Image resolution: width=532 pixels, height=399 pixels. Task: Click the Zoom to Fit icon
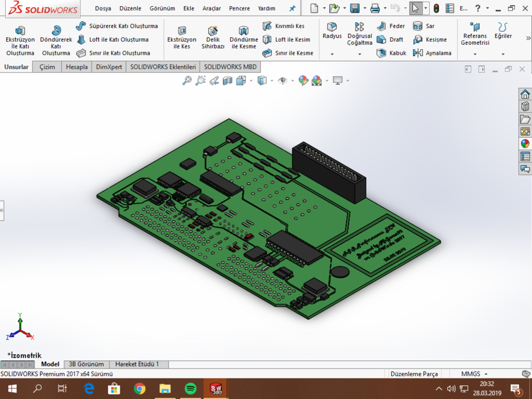(186, 81)
